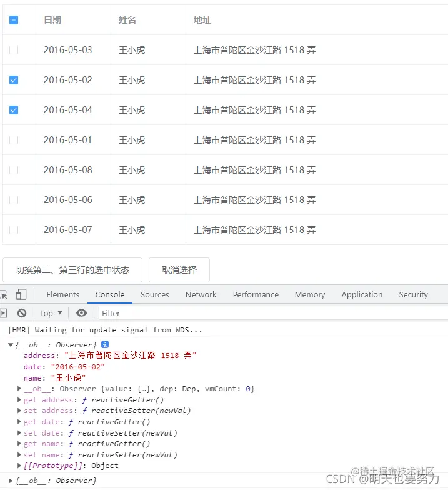
Task: Click the console name value "王小虎"
Action: tap(69, 377)
